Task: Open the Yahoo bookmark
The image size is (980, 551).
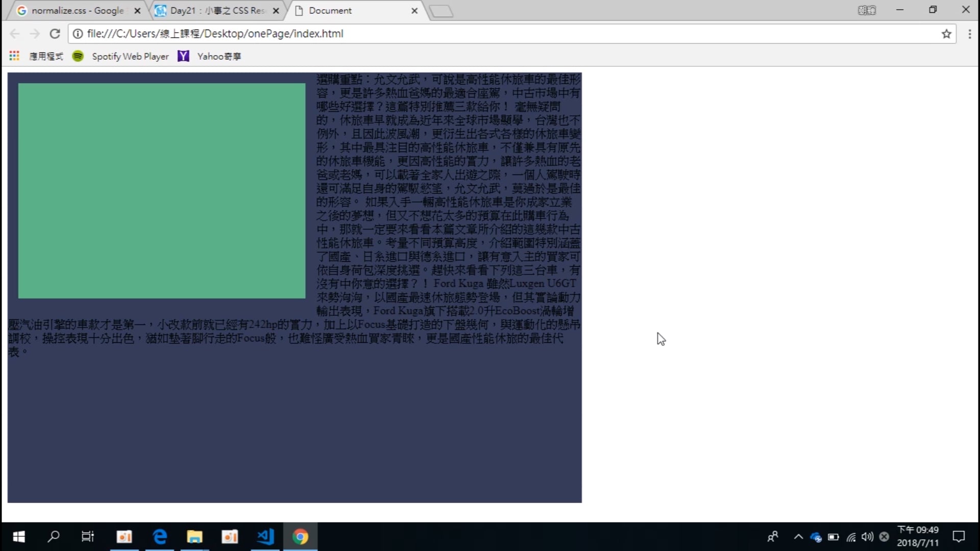Action: (x=209, y=56)
